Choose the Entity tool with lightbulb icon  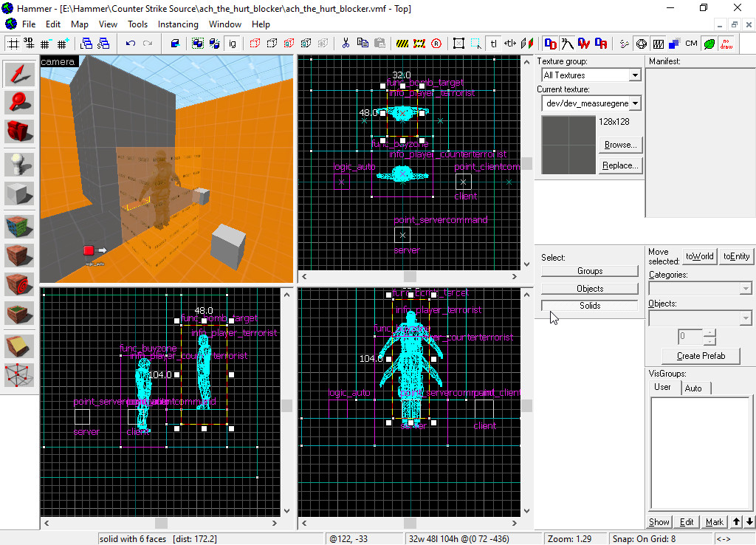[x=19, y=165]
